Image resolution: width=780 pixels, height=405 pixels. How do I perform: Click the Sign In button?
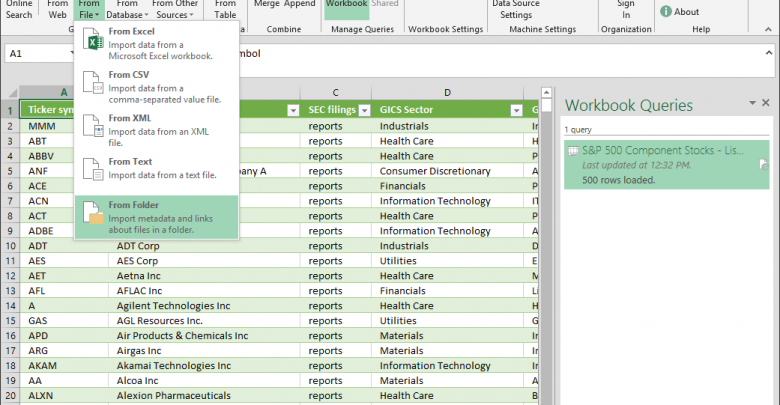pos(626,9)
